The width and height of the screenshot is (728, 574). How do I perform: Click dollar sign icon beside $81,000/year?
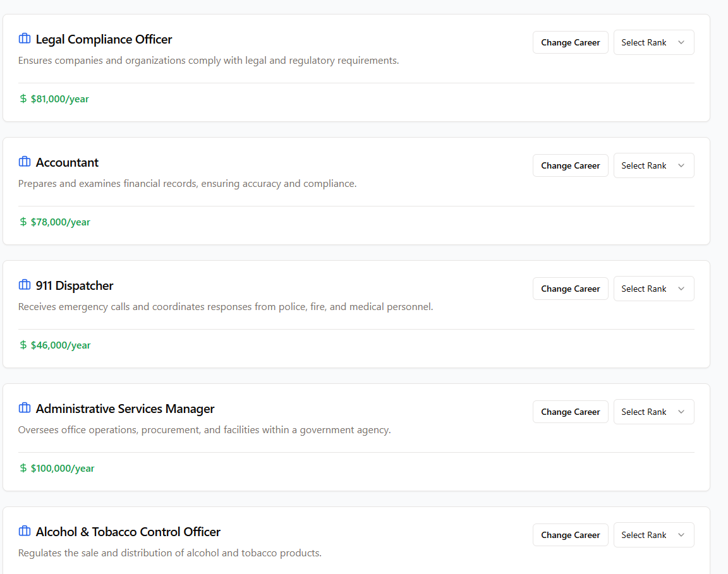(23, 99)
